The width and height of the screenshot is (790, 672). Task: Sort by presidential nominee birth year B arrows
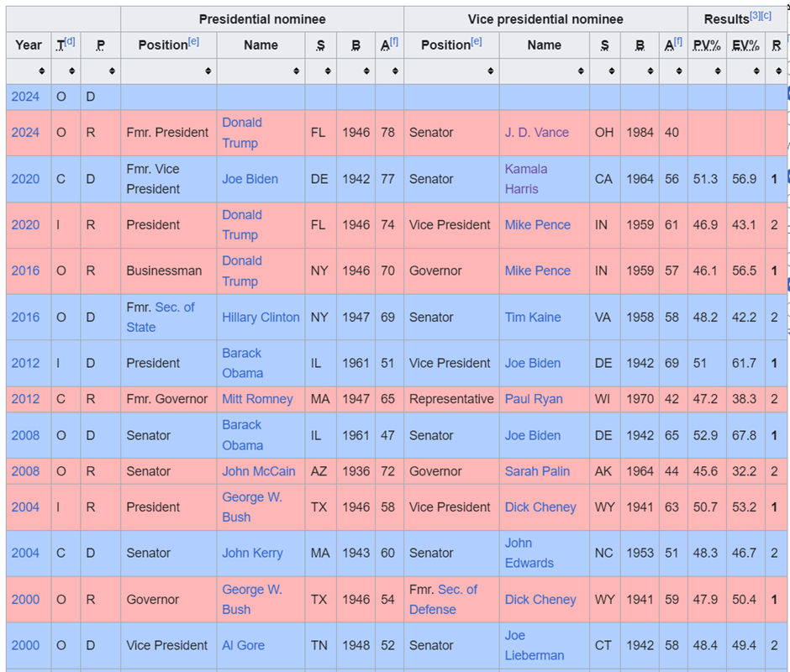366,71
